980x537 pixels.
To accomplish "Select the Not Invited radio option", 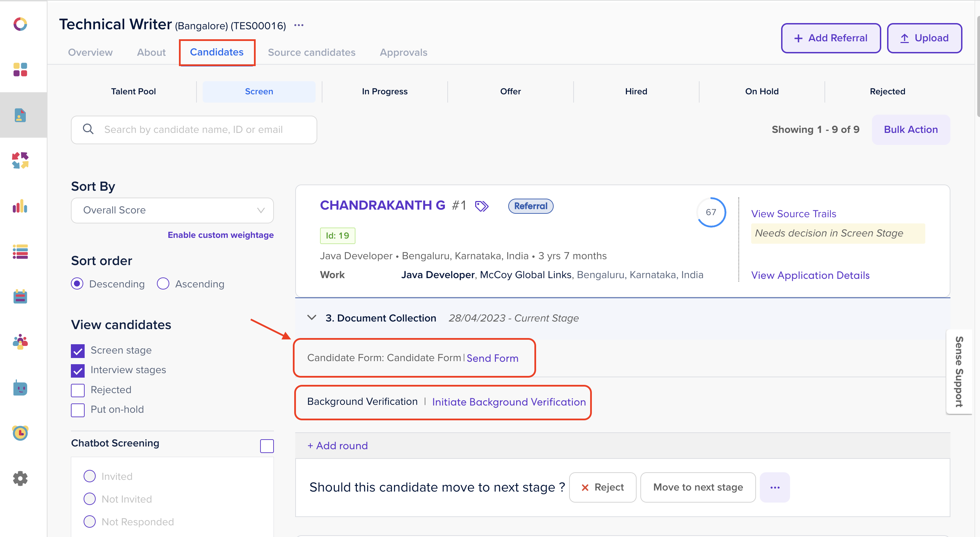I will 89,499.
